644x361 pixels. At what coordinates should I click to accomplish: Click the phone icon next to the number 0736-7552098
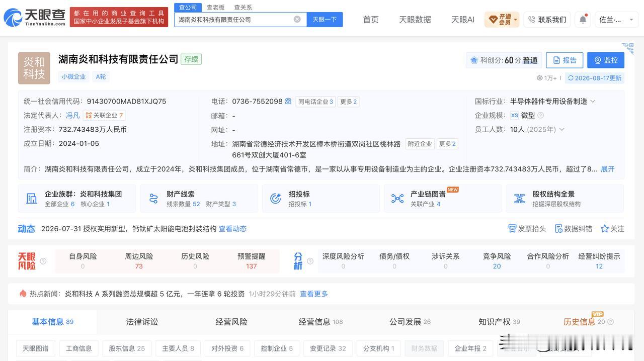pos(288,101)
